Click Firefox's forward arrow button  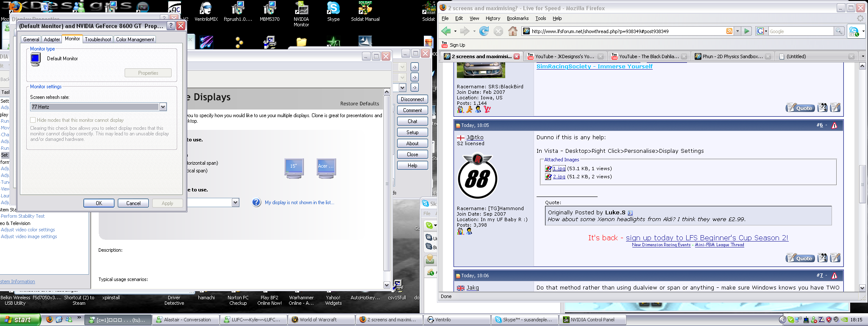point(465,31)
